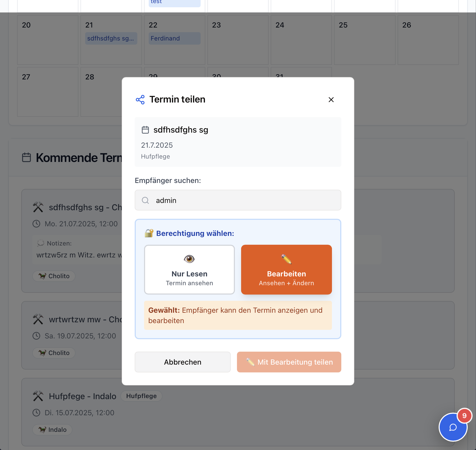
Task: Close the Termin teilen dialog
Action: [331, 100]
